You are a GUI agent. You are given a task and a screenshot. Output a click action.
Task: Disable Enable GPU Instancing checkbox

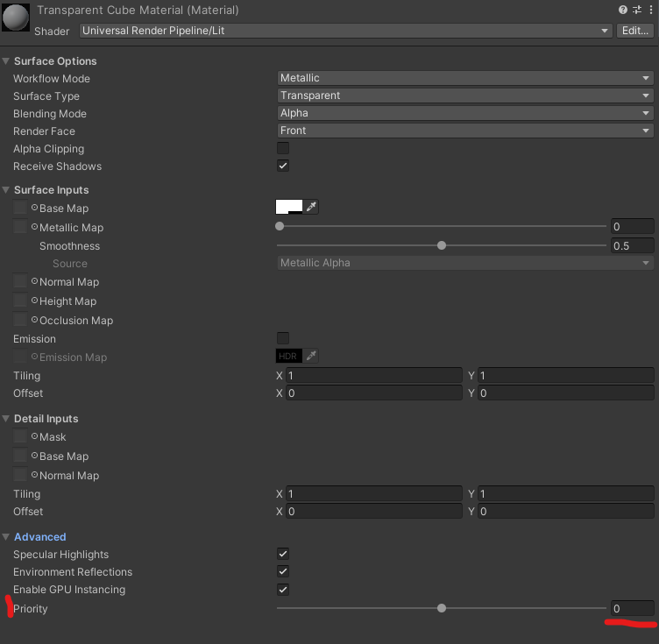pos(283,590)
